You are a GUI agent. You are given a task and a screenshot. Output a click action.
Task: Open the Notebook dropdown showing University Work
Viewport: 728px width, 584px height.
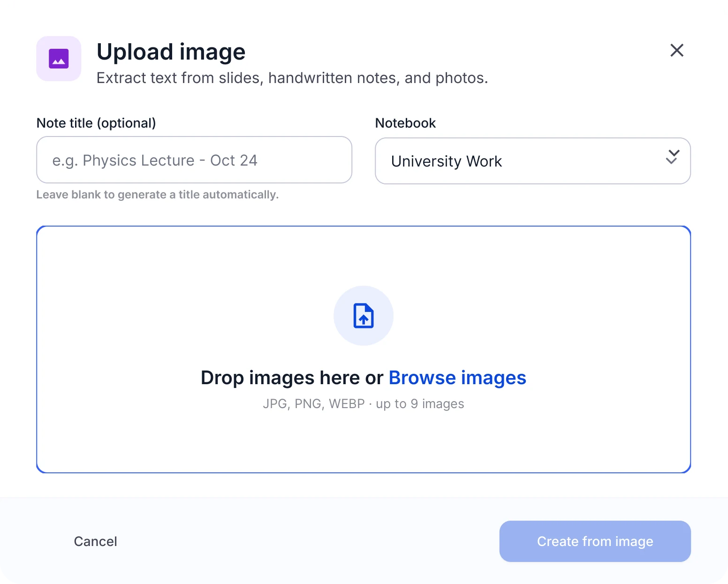(533, 161)
